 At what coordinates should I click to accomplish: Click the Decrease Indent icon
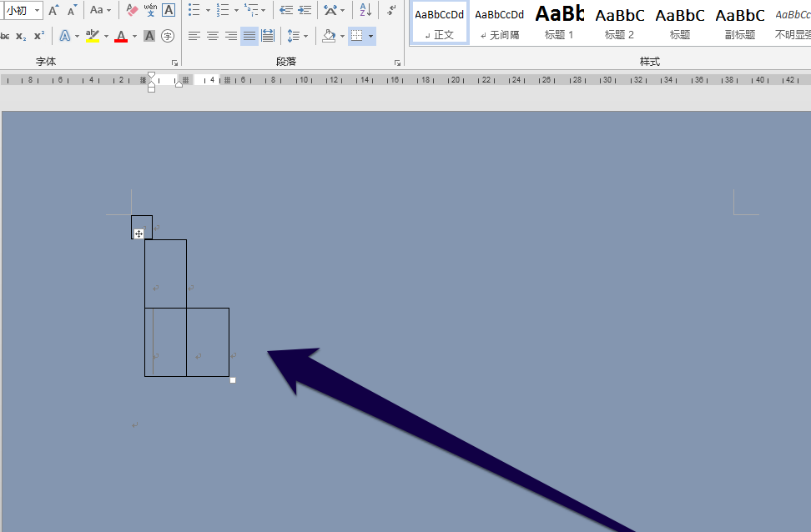tap(286, 10)
